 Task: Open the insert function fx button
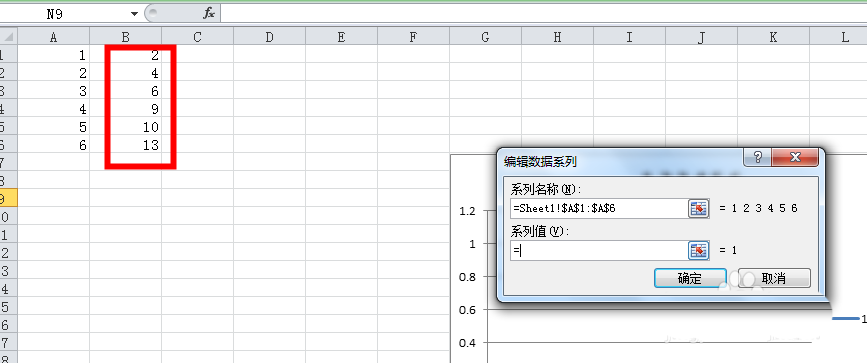click(208, 13)
